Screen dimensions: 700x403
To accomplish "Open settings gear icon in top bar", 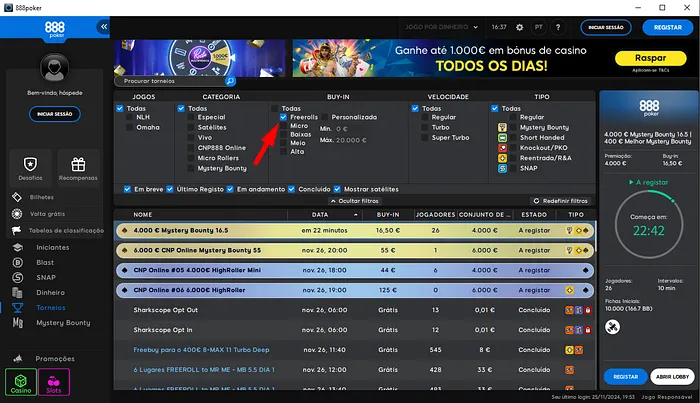I will (x=519, y=27).
